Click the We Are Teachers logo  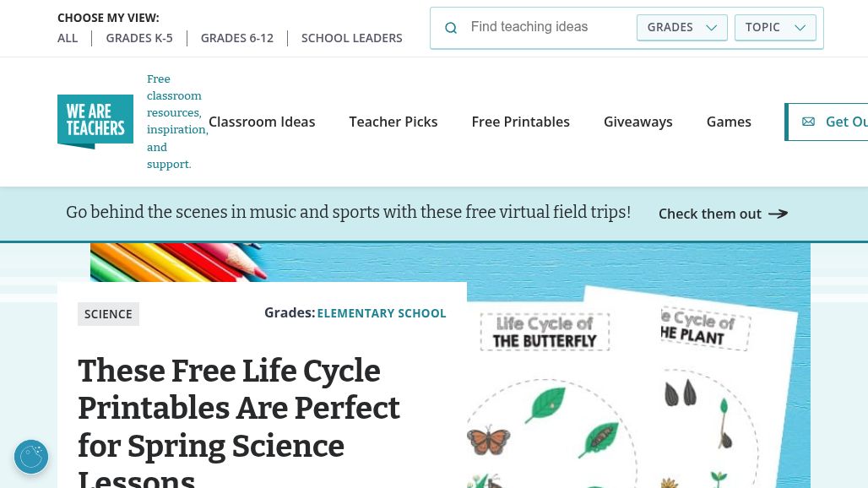pos(95,122)
